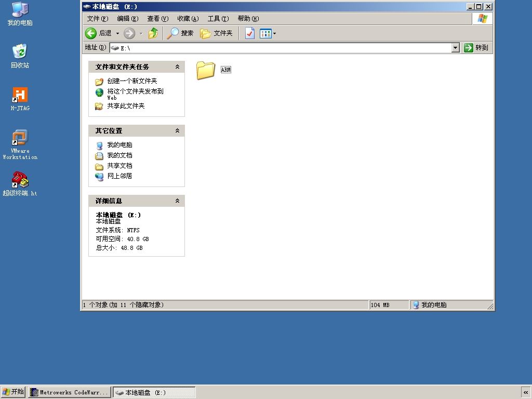Click 共享此文件夹 link
532x399 pixels.
click(126, 106)
